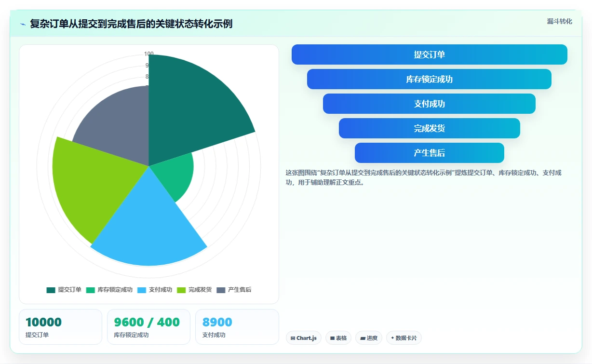This screenshot has width=592, height=364.
Task: Toggle 库存锁定成功 legend color box
Action: [91, 290]
